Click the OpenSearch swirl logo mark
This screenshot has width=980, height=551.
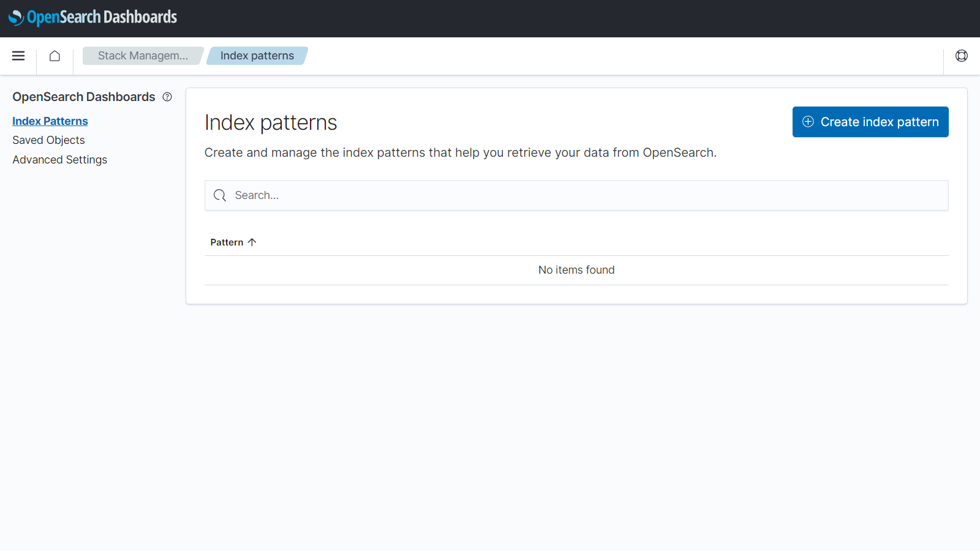click(16, 18)
